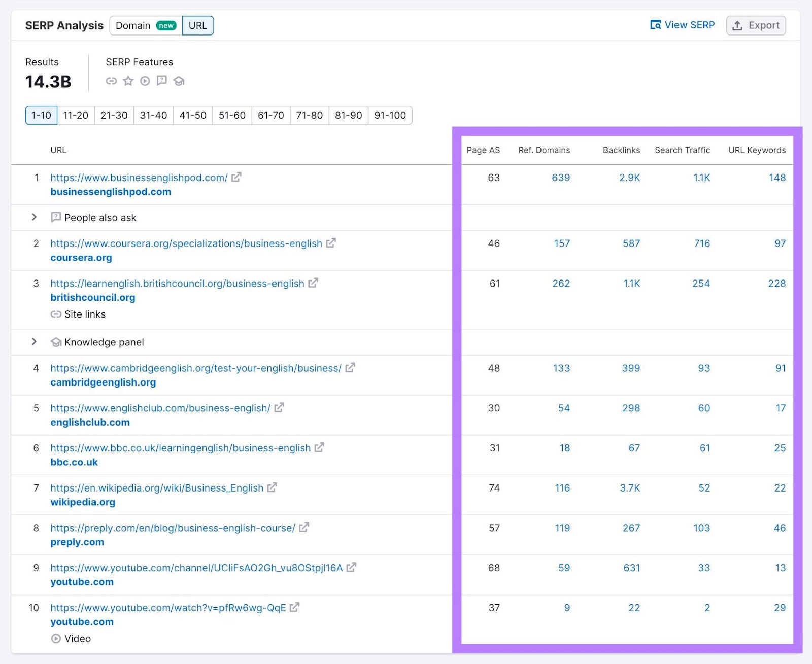The image size is (812, 664).
Task: Keep analysis on URL view
Action: point(197,25)
